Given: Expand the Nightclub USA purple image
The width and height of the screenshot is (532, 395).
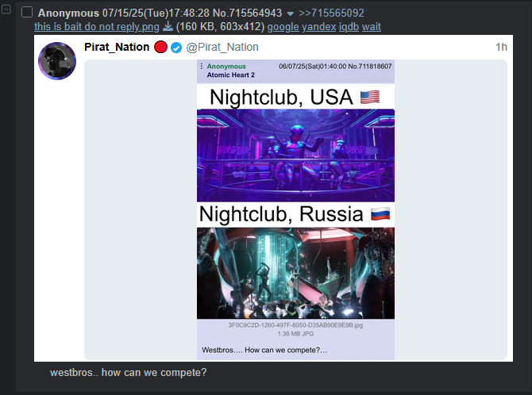Looking at the screenshot, I should (x=295, y=155).
